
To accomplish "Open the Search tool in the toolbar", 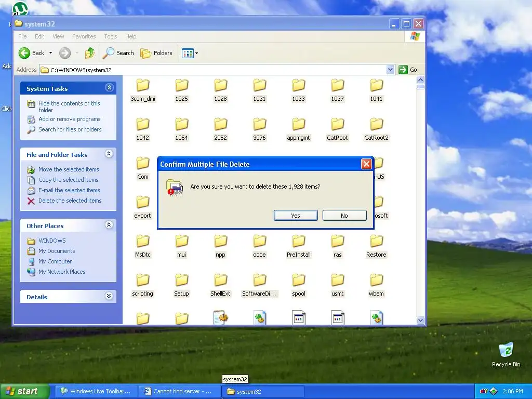I will [x=118, y=53].
